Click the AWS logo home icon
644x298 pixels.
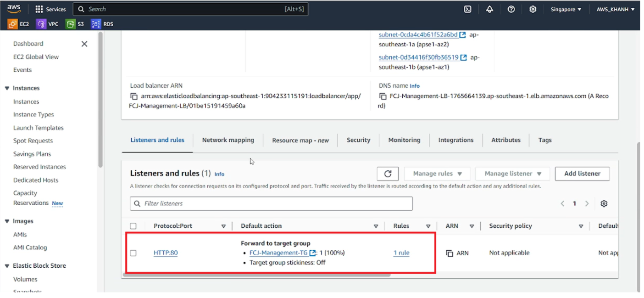(x=14, y=9)
